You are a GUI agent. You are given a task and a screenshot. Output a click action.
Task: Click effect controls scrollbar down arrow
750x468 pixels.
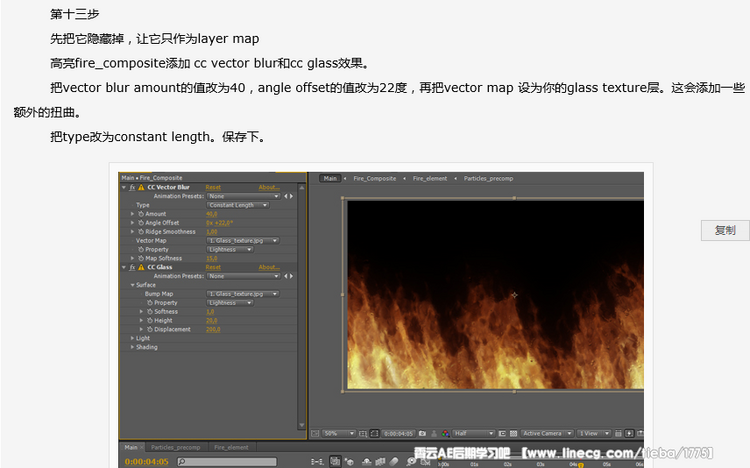301,425
